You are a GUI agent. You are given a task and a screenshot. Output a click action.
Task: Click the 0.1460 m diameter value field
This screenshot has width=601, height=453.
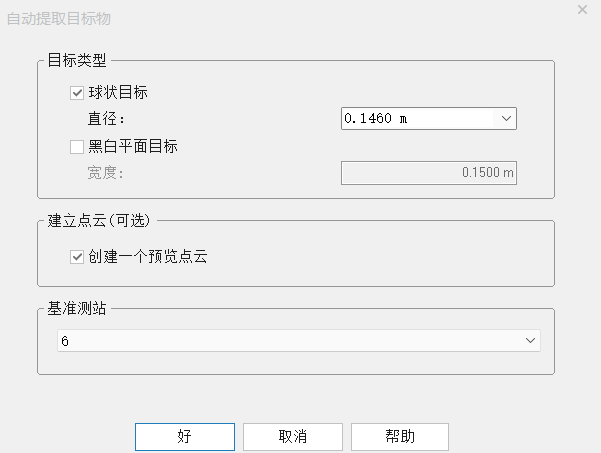pos(418,118)
